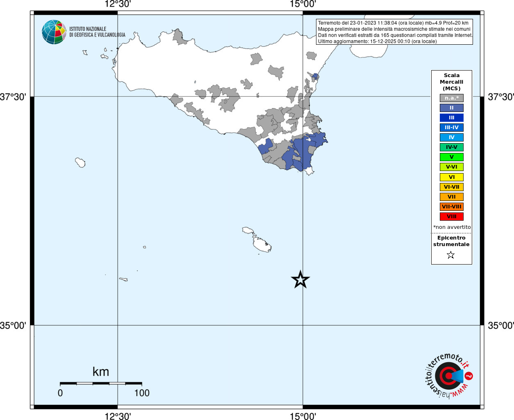Click the bottom 12°30' longitude label
Viewport: 514px width, 420px height.
click(118, 416)
